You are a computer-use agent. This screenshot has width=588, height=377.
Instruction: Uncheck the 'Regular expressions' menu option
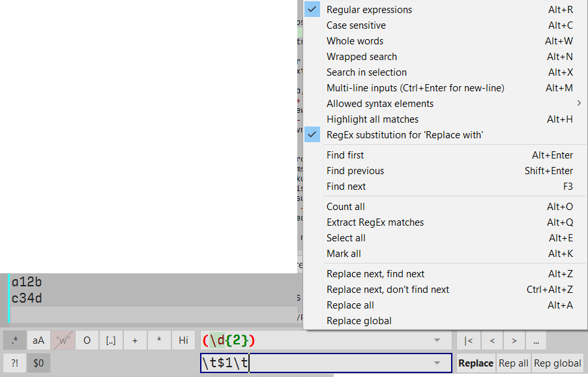[x=369, y=10]
